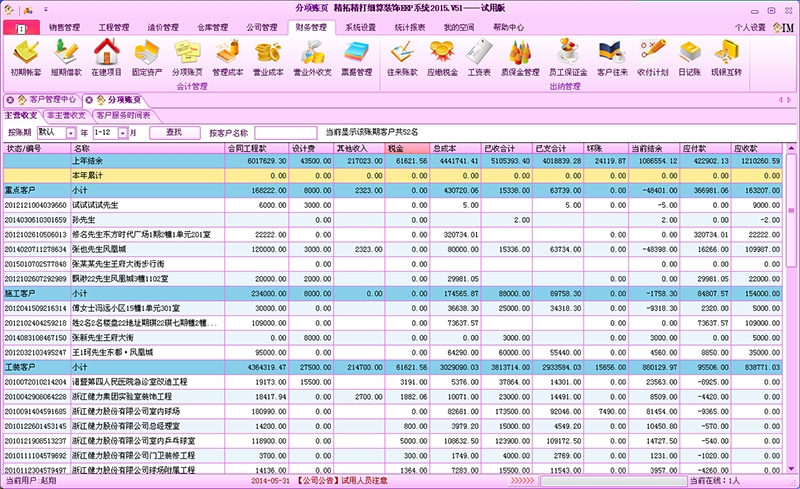Click vertical scrollbar up arrow
This screenshot has width=800, height=489.
point(791,149)
